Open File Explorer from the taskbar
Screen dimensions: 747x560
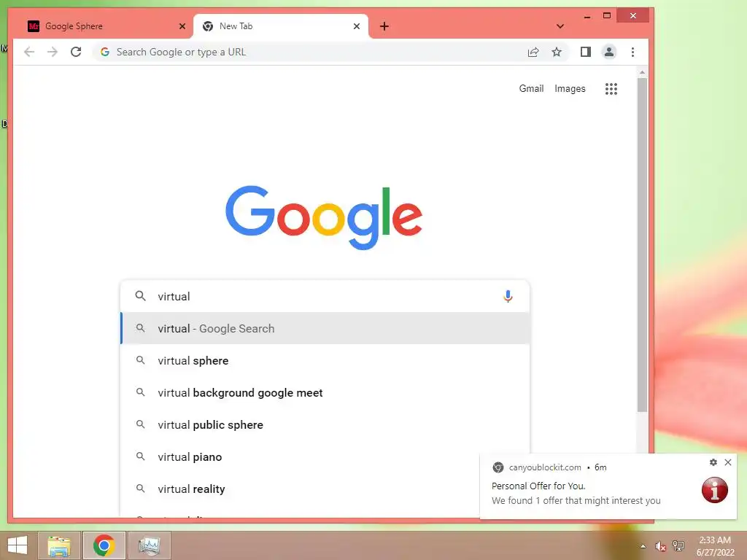(59, 545)
